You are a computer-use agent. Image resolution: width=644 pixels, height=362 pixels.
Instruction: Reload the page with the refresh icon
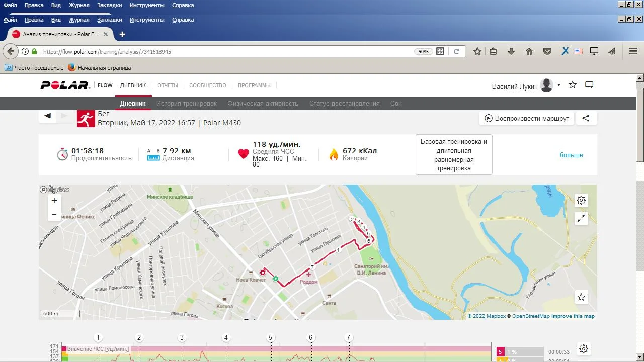457,51
